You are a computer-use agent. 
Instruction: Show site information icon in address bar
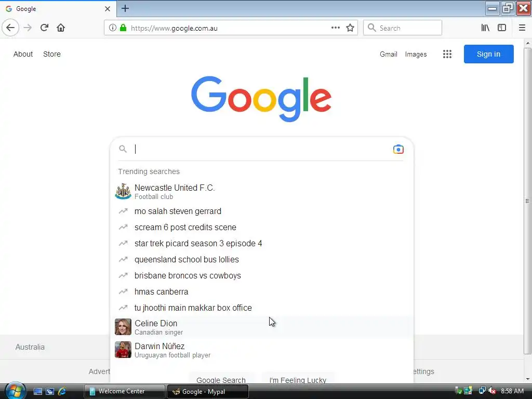pos(113,28)
